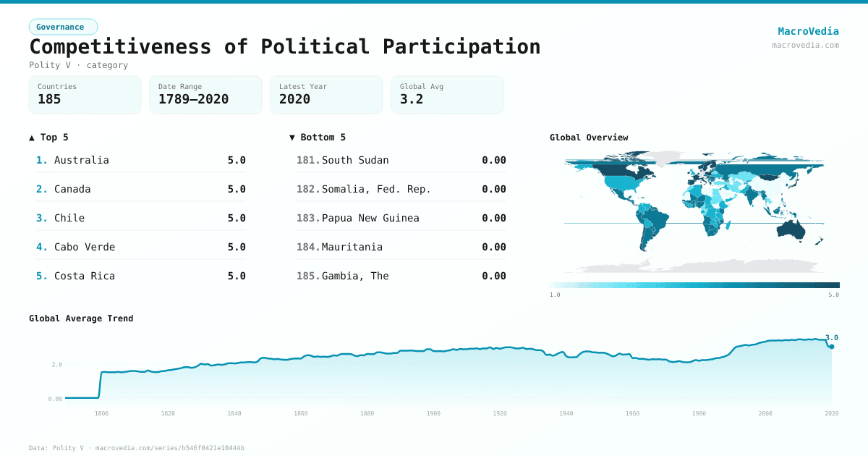Click the 3.0 endpoint dot on trend

(x=831, y=347)
